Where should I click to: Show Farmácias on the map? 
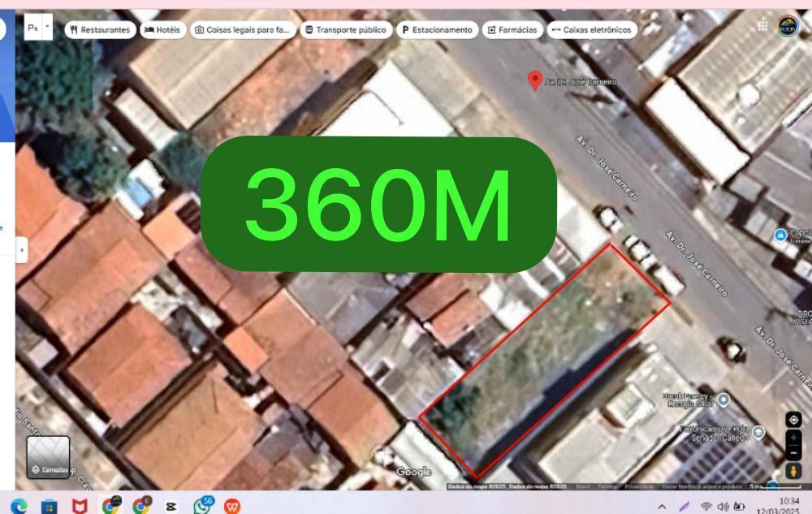pyautogui.click(x=512, y=30)
